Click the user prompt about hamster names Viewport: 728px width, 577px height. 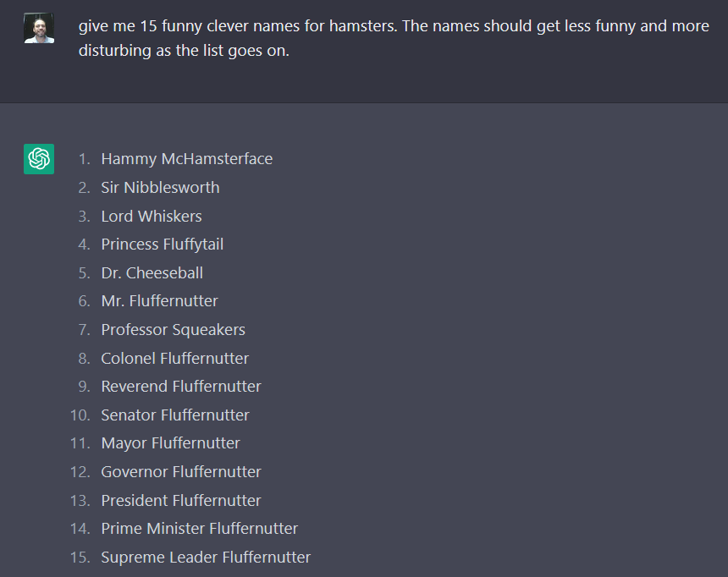(x=394, y=38)
